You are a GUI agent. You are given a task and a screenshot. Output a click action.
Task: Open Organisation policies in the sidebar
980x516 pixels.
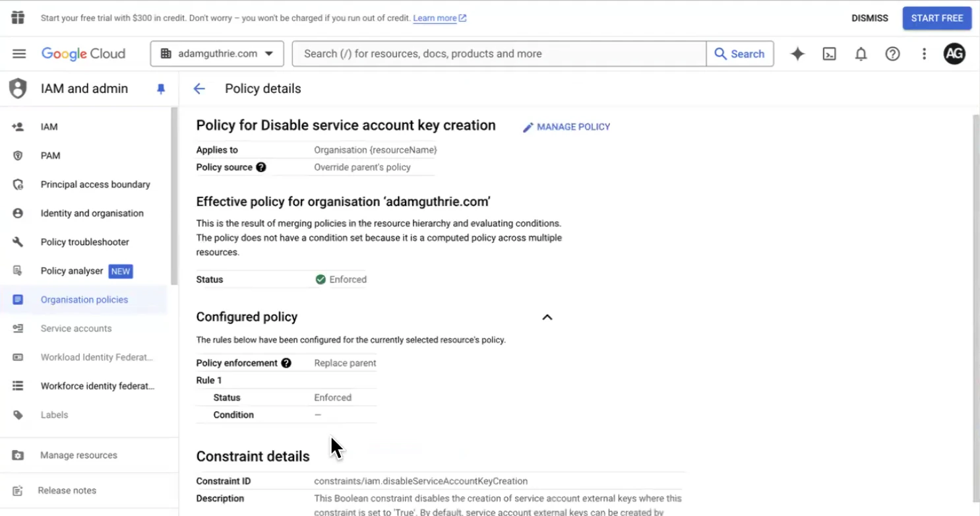[x=84, y=299]
